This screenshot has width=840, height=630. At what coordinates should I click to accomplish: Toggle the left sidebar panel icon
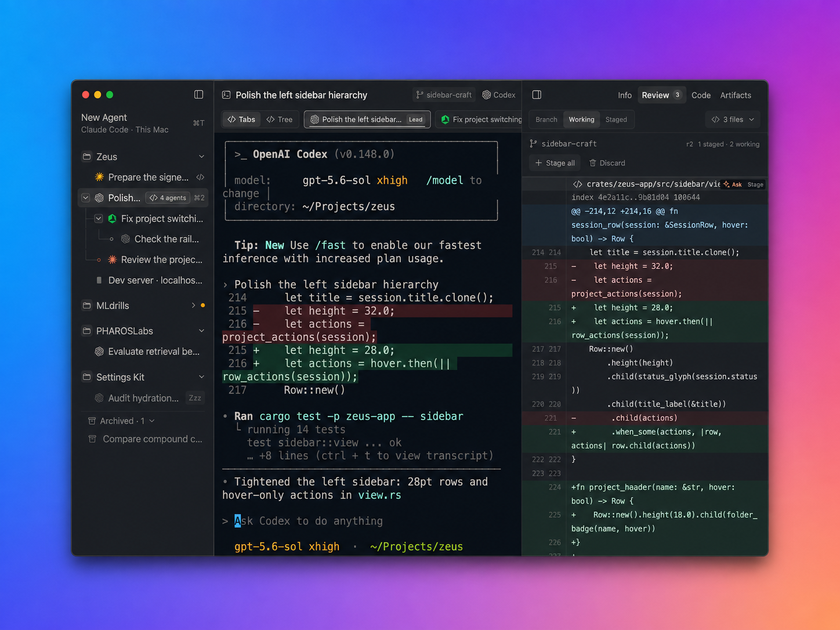(x=198, y=95)
